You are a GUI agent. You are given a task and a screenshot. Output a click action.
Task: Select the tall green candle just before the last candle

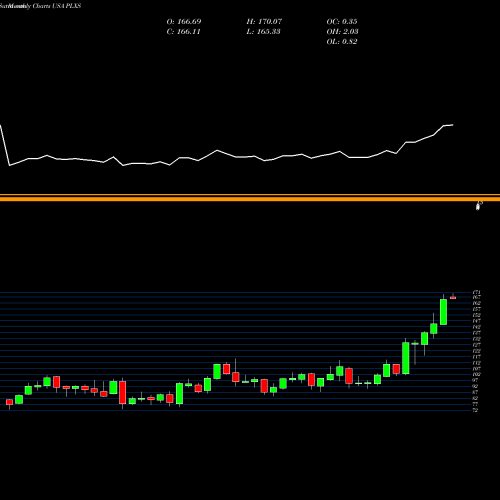pyautogui.click(x=443, y=312)
